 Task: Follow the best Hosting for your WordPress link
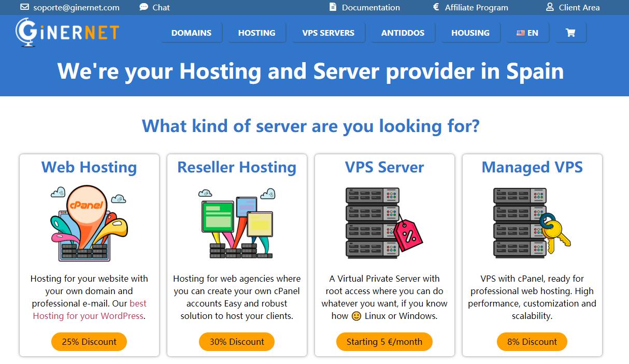90,310
